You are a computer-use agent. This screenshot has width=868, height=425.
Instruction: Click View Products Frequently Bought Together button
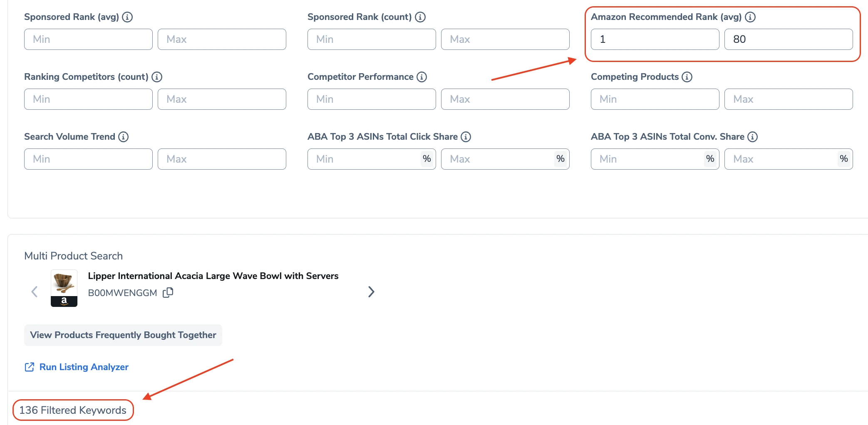point(123,335)
